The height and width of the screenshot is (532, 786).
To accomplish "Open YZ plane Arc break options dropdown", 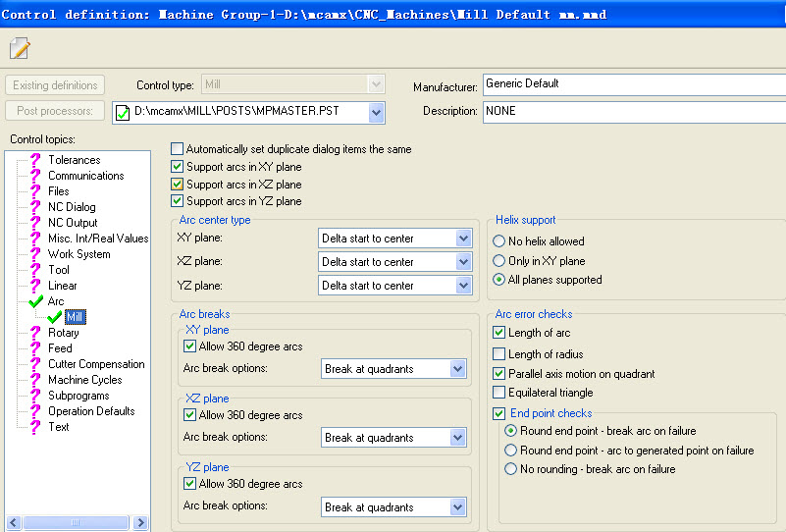I will 457,507.
